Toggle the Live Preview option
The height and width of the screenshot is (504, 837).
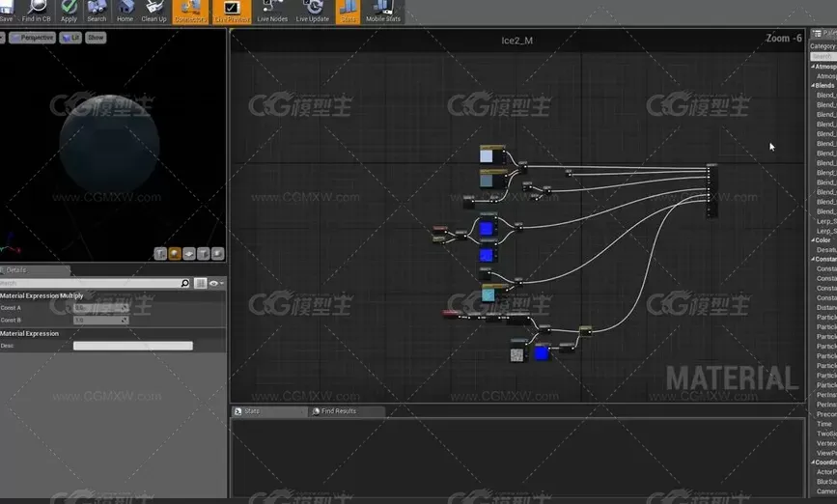[x=232, y=12]
